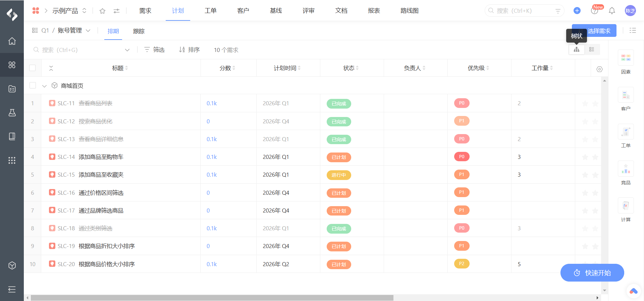Screen dimensions: 644x301
Task: Switch to the 工单 tab
Action: tap(211, 11)
